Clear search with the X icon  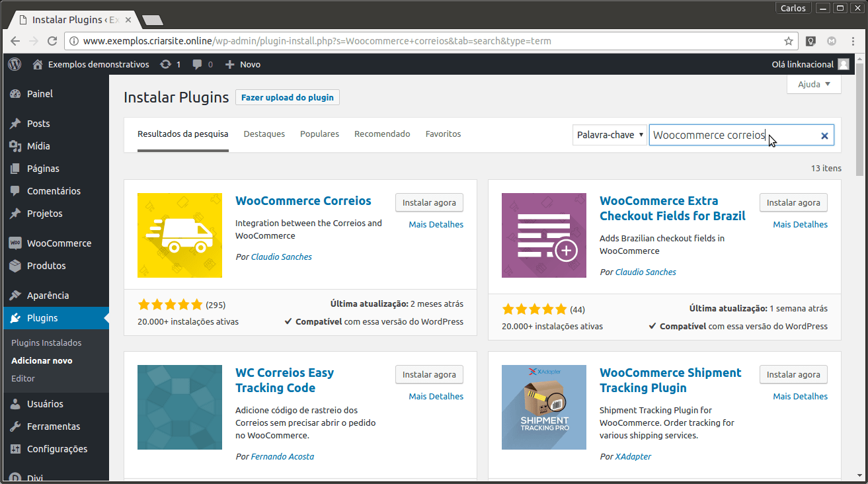click(824, 136)
